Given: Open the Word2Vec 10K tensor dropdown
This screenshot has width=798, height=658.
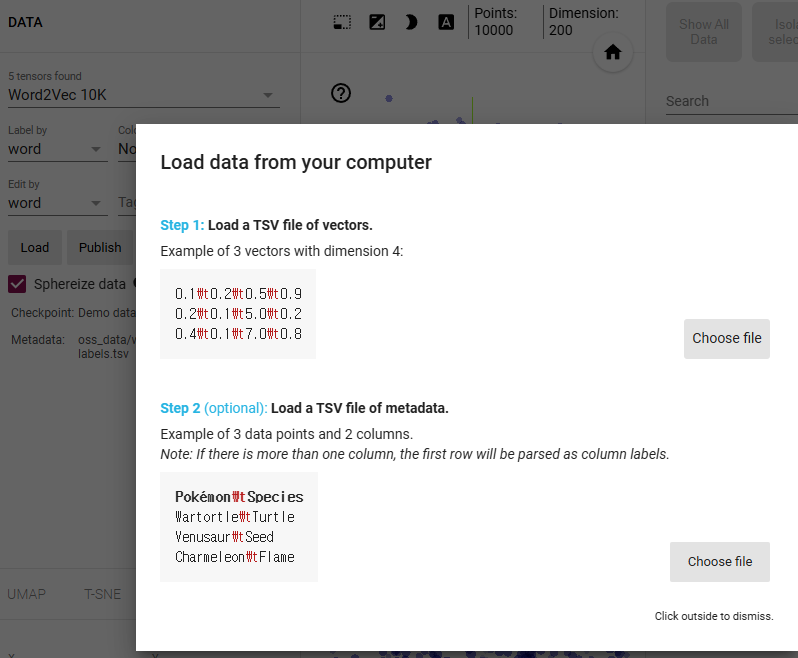Looking at the screenshot, I should pyautogui.click(x=144, y=95).
